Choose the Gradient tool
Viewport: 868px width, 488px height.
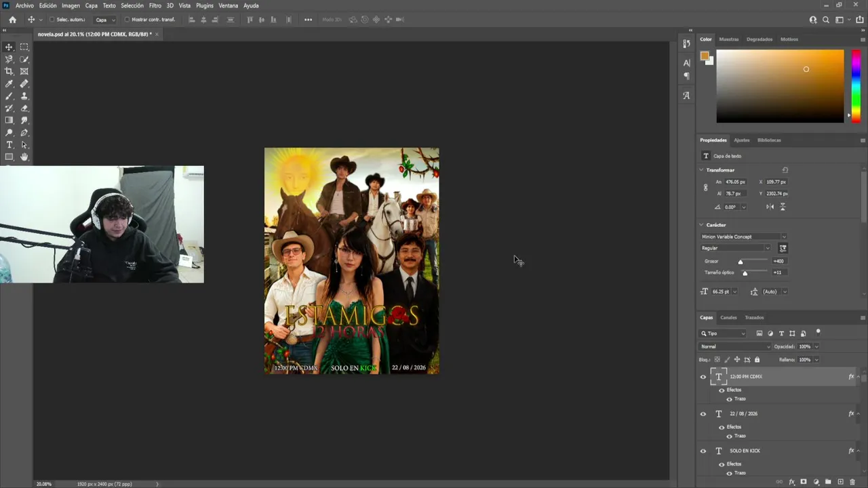(9, 120)
